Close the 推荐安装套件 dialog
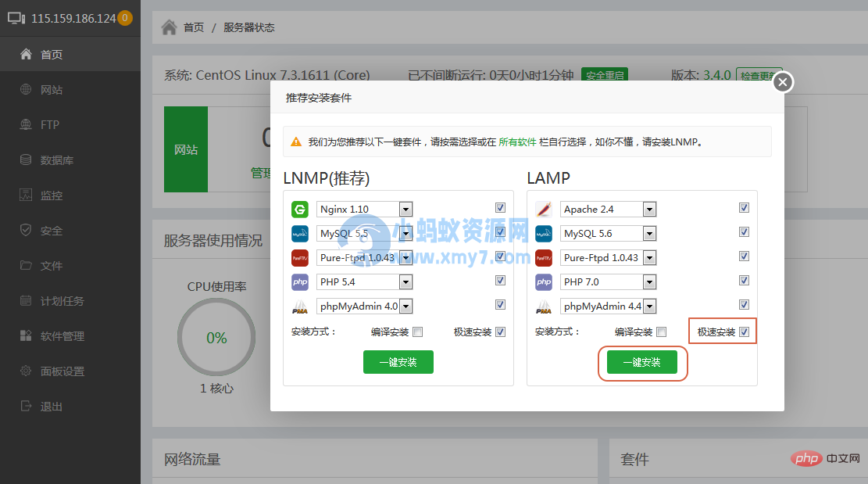Screen dimensions: 868x484 tap(783, 83)
